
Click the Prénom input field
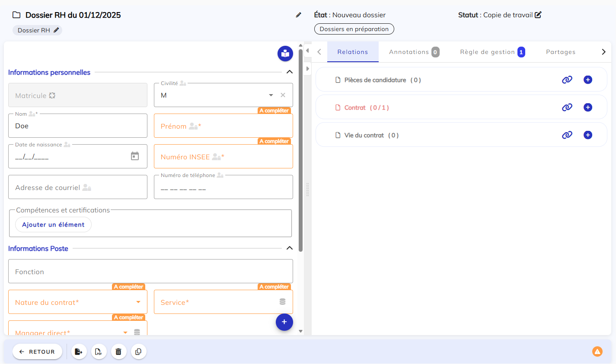coord(223,126)
